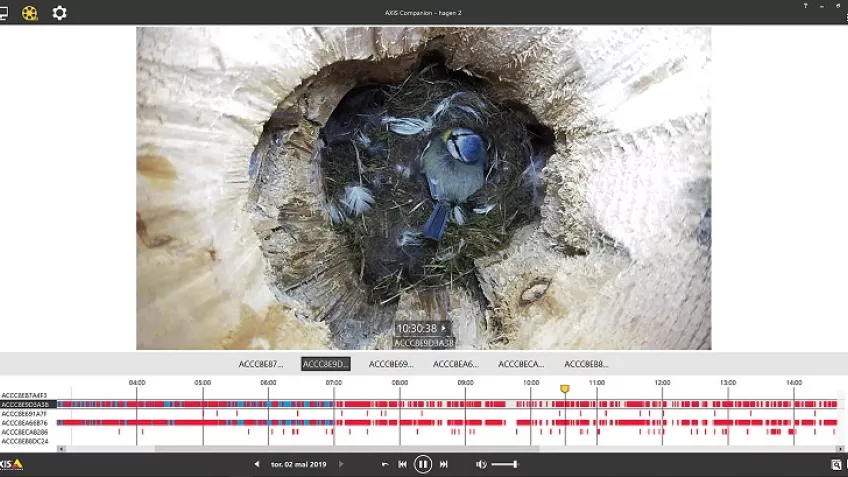Skip to the next recording
Screen dimensions: 848x477
(443, 464)
